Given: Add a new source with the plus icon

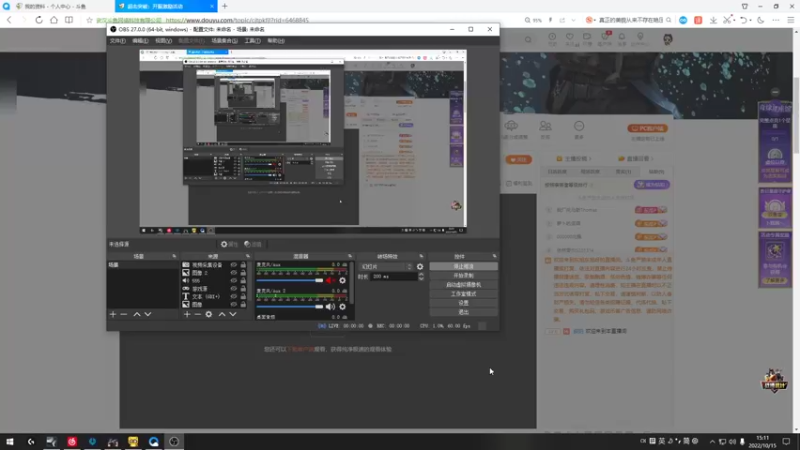Looking at the screenshot, I should pyautogui.click(x=187, y=314).
